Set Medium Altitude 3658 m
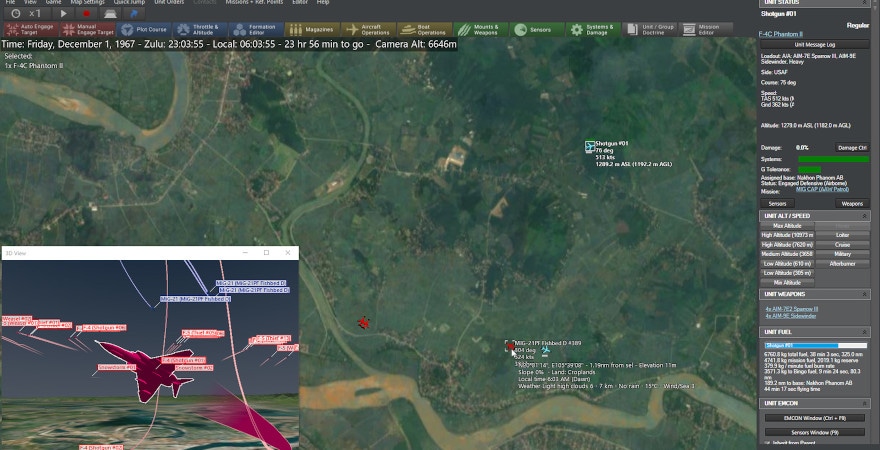Viewport: 880px width, 450px height. point(787,254)
